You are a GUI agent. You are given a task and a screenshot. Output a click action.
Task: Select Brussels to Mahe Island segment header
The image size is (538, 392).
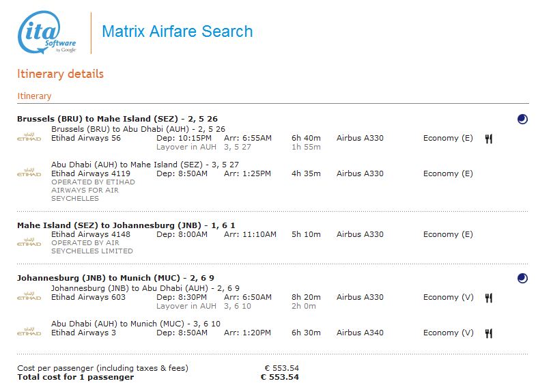[x=117, y=119]
